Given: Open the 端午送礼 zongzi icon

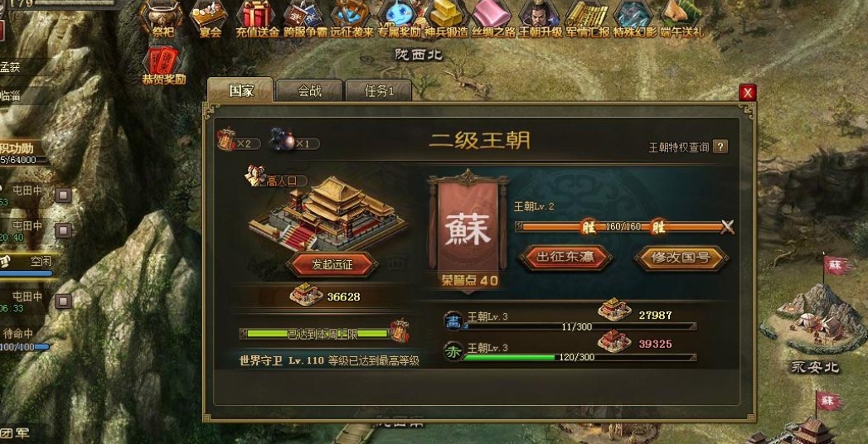Looking at the screenshot, I should [681, 19].
